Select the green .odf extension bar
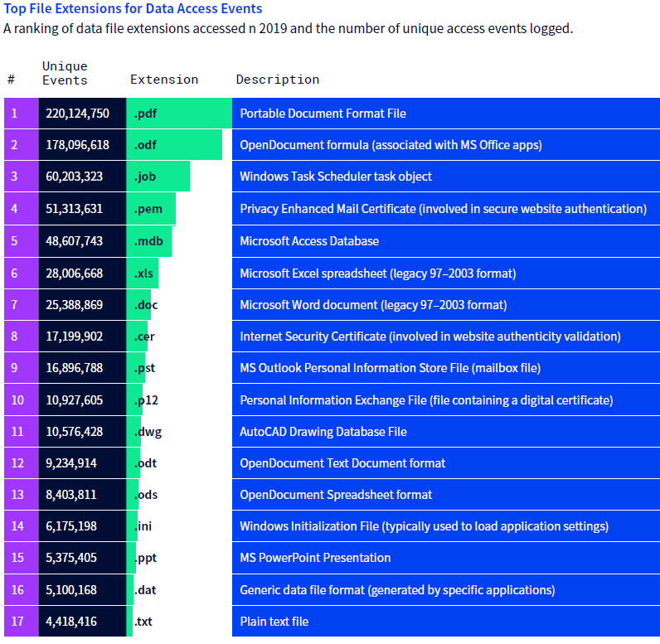Screen dimensions: 660x644 click(173, 144)
